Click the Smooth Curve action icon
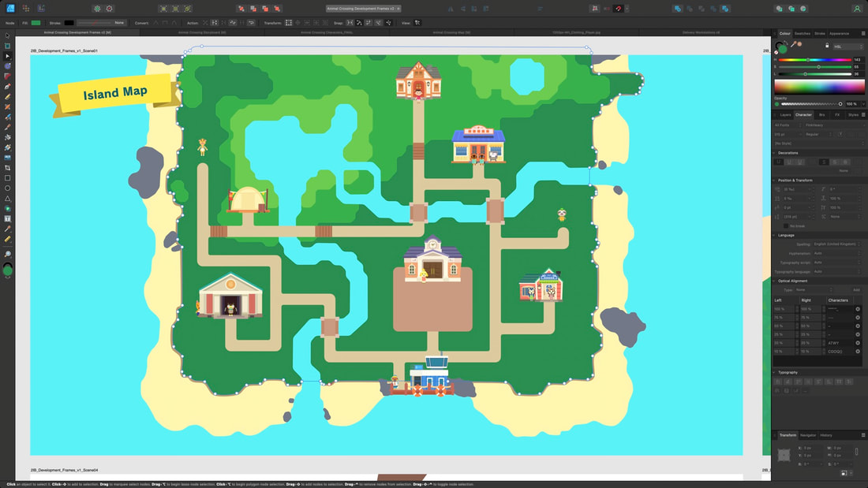This screenshot has width=868, height=488. (233, 23)
